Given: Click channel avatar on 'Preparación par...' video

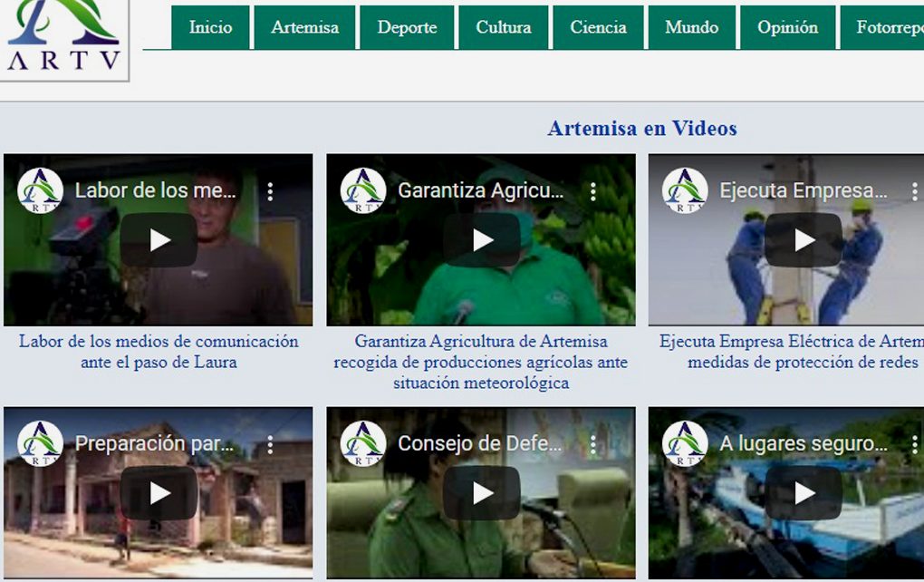Looking at the screenshot, I should click(40, 443).
